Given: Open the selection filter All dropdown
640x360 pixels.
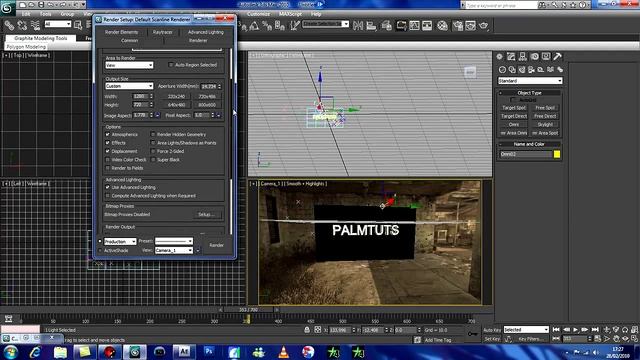Looking at the screenshot, I should click(58, 24).
